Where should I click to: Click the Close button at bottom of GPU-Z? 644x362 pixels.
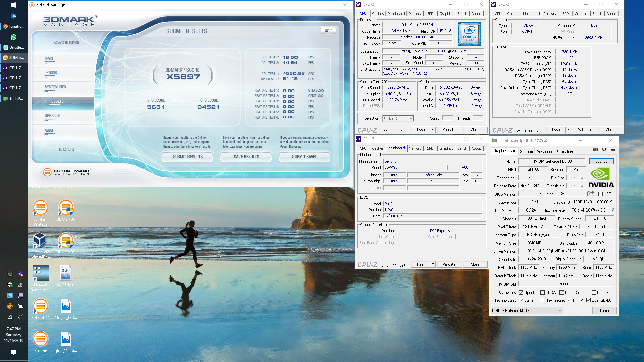(x=604, y=311)
